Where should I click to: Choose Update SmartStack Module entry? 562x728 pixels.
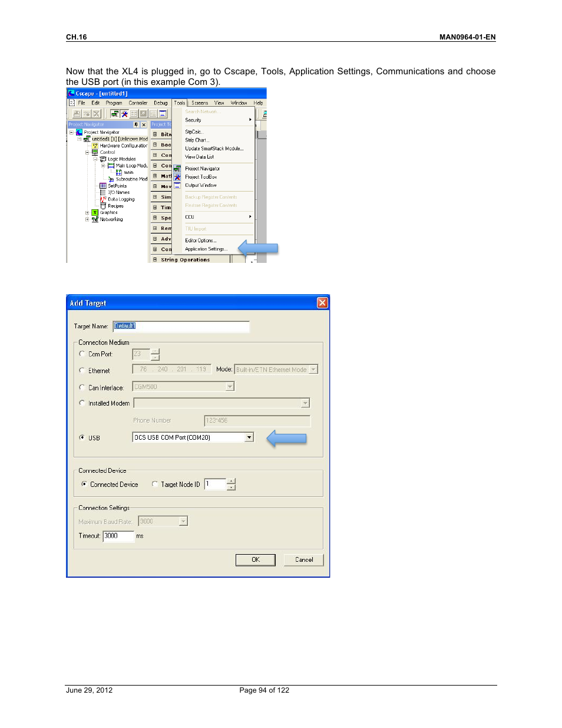(x=214, y=149)
